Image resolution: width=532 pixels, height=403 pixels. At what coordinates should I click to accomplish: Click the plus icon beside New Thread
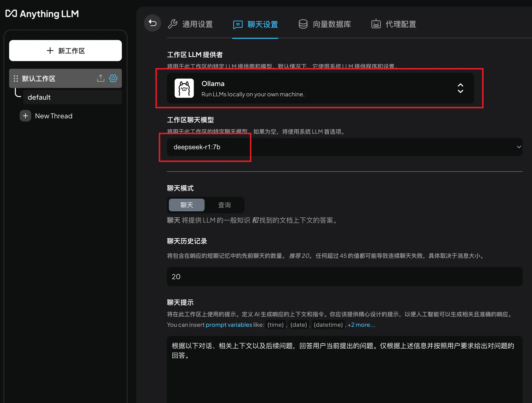pos(25,116)
